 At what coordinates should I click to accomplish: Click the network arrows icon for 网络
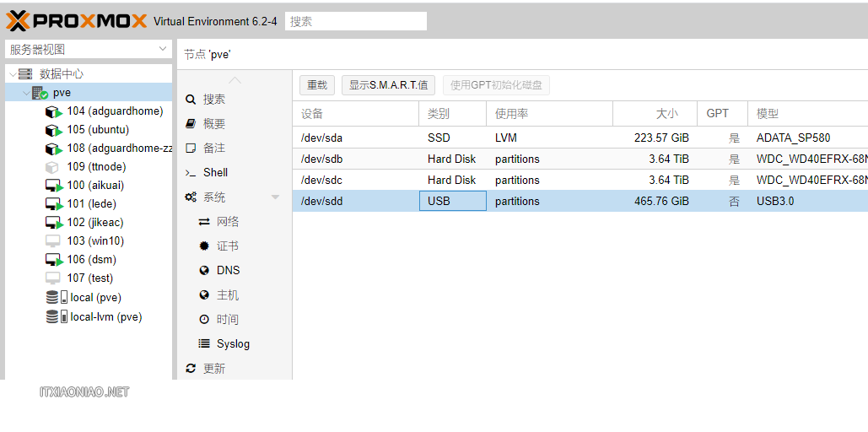(x=204, y=222)
